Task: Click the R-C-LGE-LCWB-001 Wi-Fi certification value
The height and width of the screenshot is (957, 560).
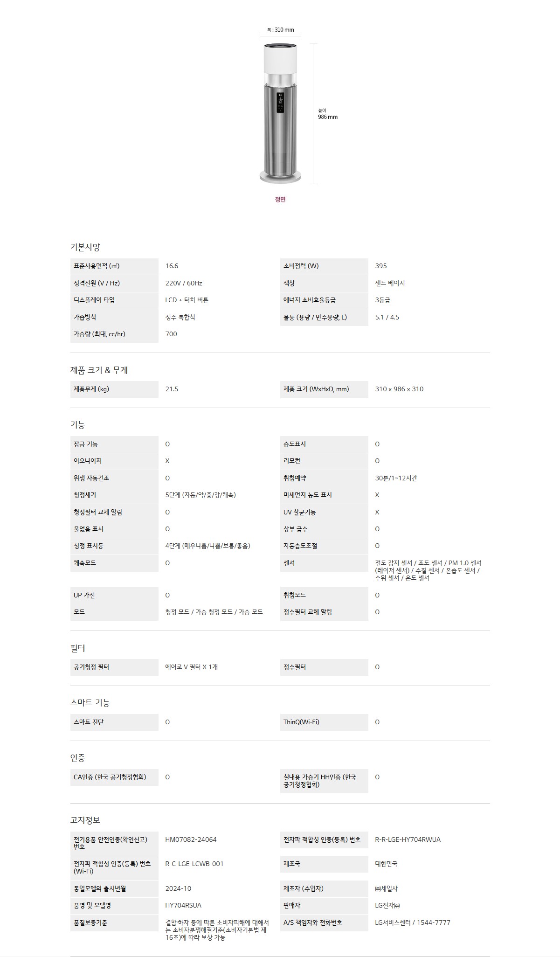Action: [194, 864]
